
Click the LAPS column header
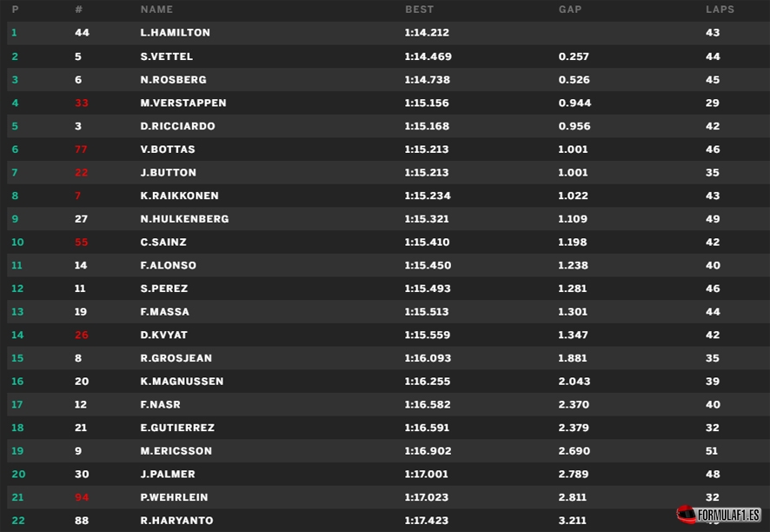click(720, 10)
